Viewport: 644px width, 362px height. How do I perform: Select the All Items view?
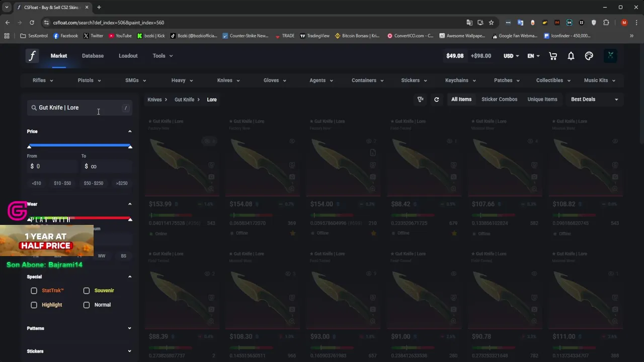pyautogui.click(x=461, y=100)
